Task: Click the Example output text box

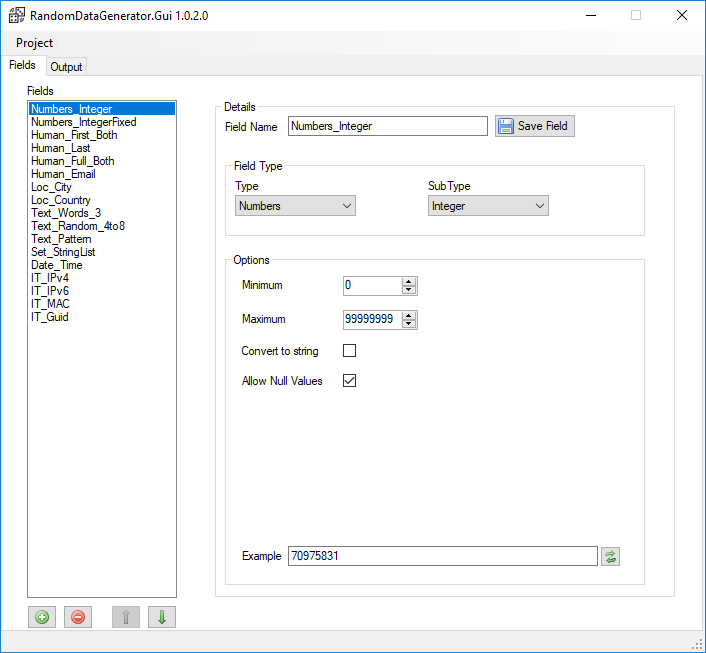Action: (x=443, y=556)
